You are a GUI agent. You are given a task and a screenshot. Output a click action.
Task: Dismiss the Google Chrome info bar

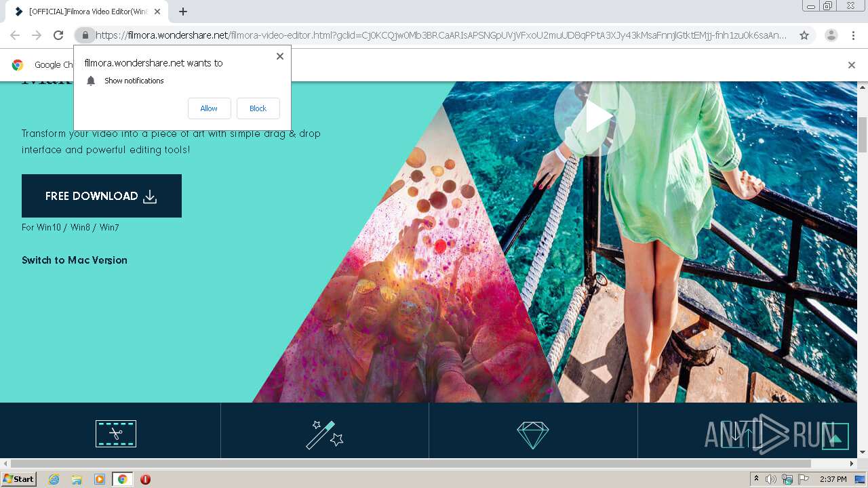[x=852, y=65]
